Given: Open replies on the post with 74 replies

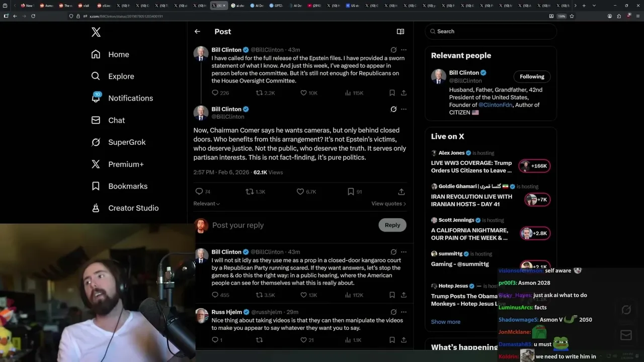Looking at the screenshot, I should point(202,192).
